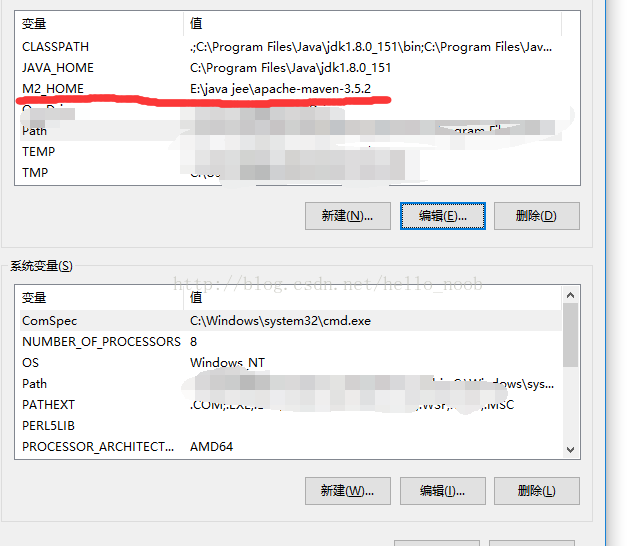Screen dimensions: 637x546
Task: Click the system variables 删除(L) button
Action: (537, 491)
